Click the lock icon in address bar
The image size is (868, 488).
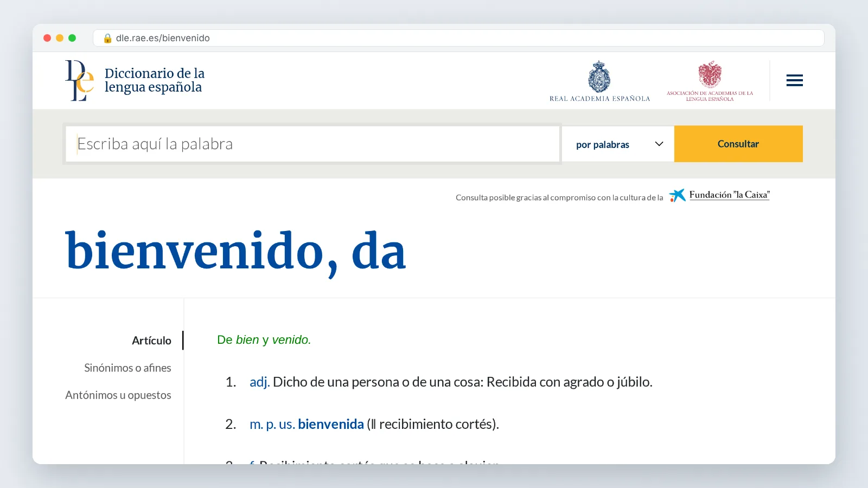pyautogui.click(x=107, y=38)
